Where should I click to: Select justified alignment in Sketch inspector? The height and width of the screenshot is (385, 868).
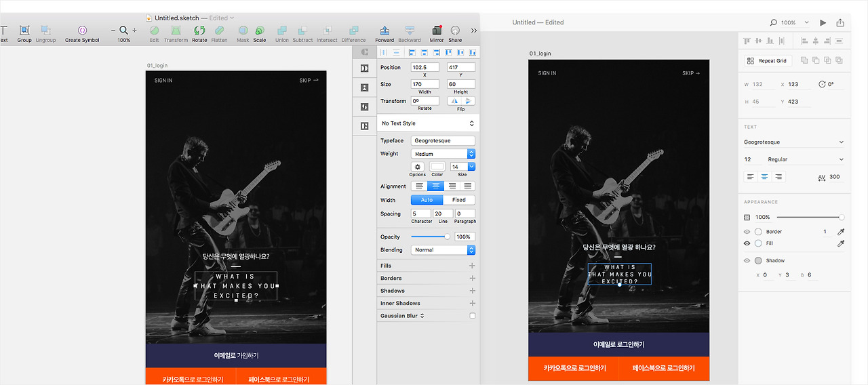[x=467, y=186]
